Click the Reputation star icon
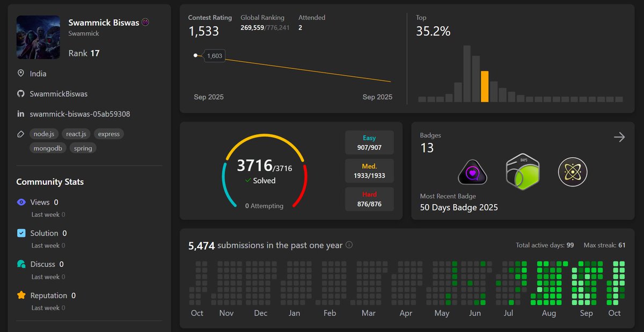Screen dimensions: 644x332 (x=21, y=295)
